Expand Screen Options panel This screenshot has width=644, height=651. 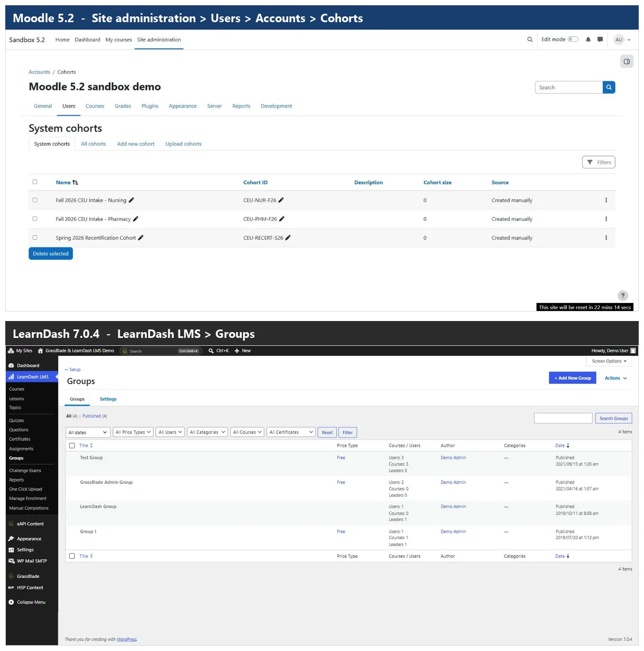click(609, 361)
